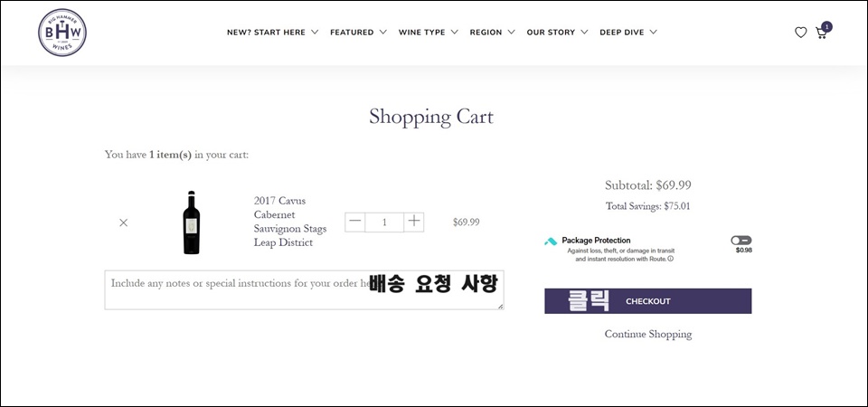This screenshot has width=868, height=407.
Task: Click the quantity input field
Action: click(x=384, y=222)
